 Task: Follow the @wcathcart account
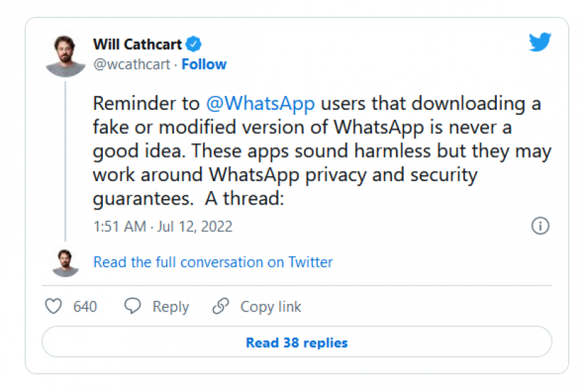point(204,64)
